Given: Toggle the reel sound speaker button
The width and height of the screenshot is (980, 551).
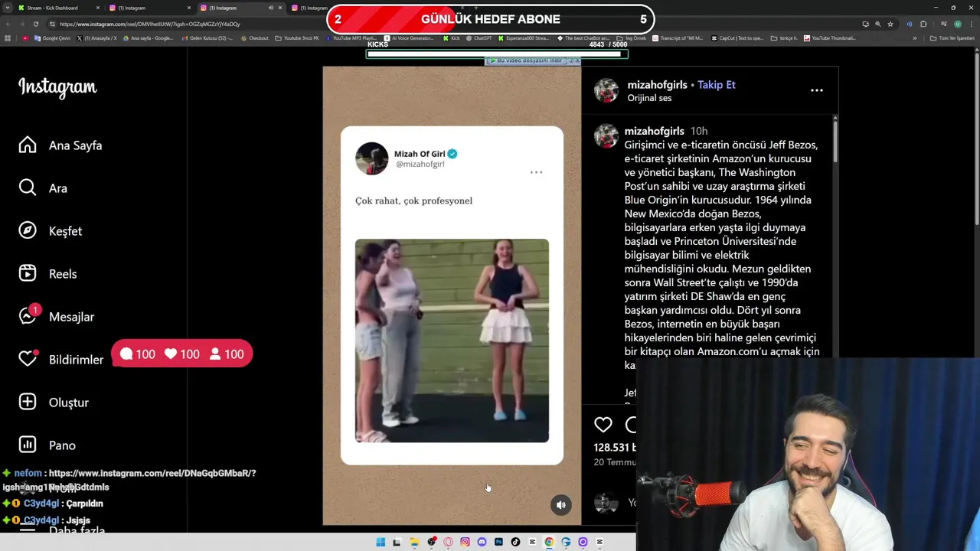Looking at the screenshot, I should (561, 504).
